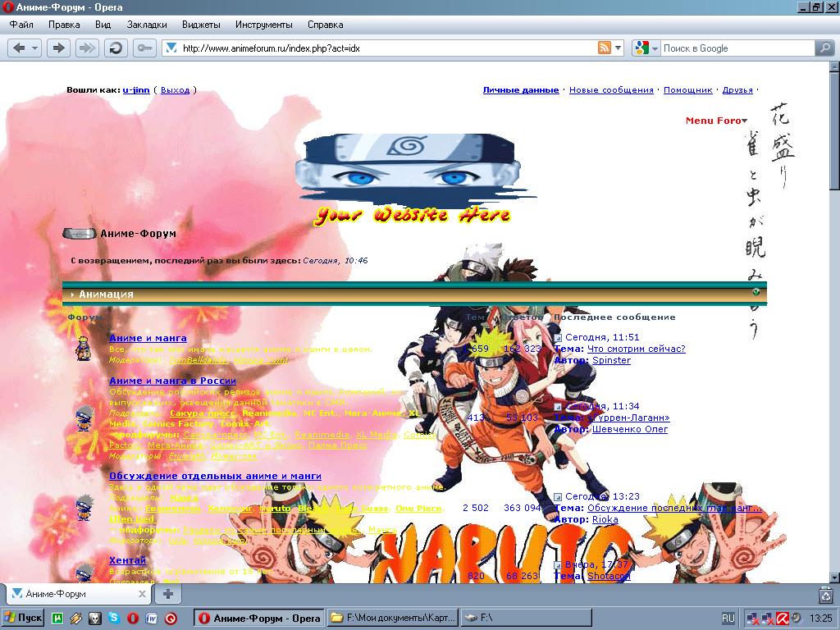Click the Skype icon in quick launch
This screenshot has width=840, height=630.
(x=113, y=618)
